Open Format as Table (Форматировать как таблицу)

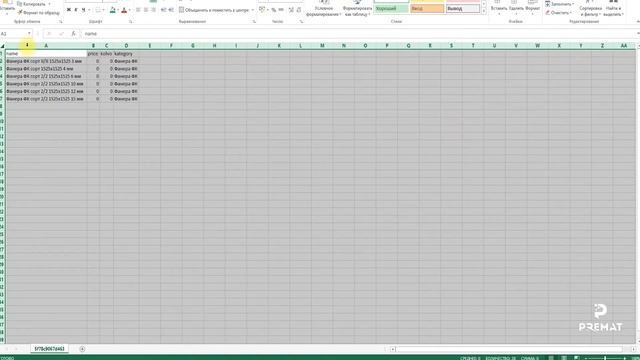pyautogui.click(x=357, y=8)
